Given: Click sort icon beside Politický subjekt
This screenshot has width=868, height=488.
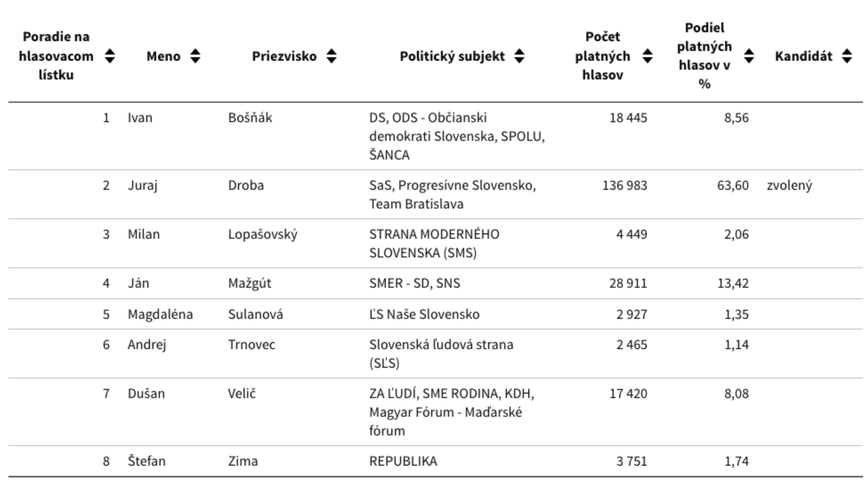Looking at the screenshot, I should pyautogui.click(x=519, y=56).
